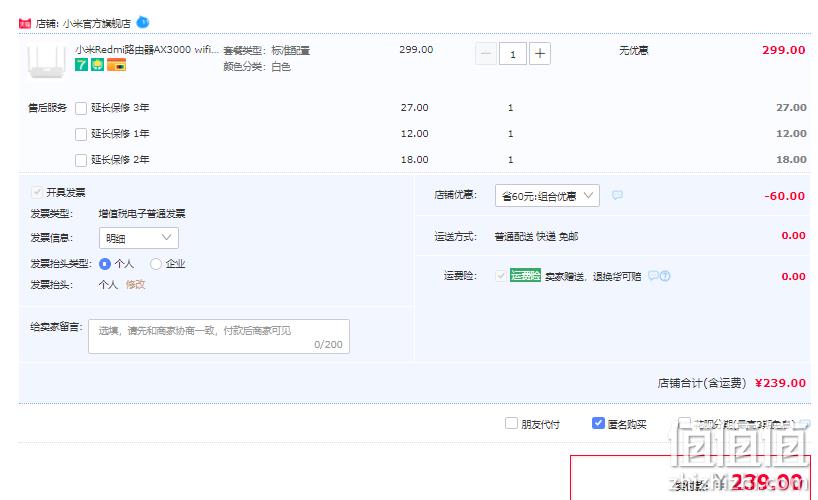The image size is (818, 500).
Task: Click the Tmall shop logo icon
Action: (25, 23)
